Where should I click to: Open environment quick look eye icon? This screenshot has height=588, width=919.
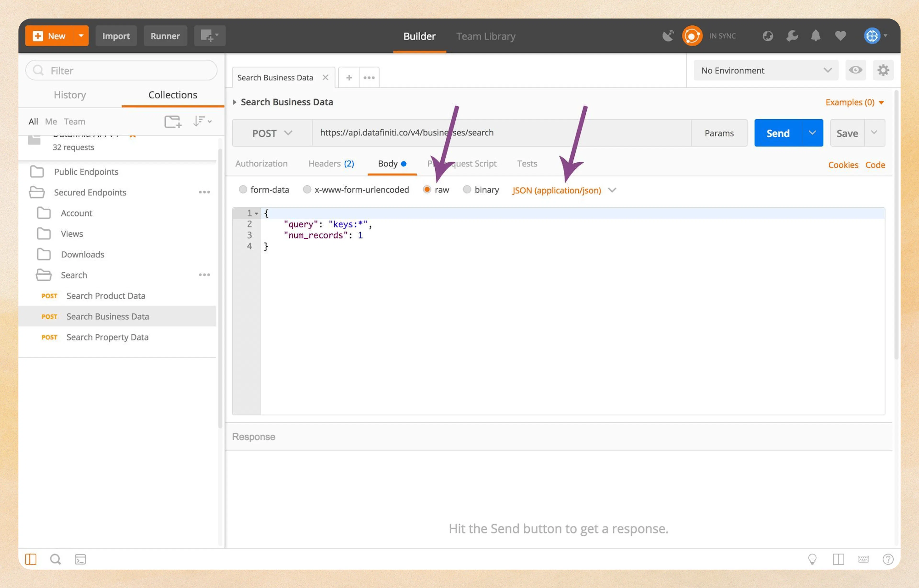(x=856, y=70)
